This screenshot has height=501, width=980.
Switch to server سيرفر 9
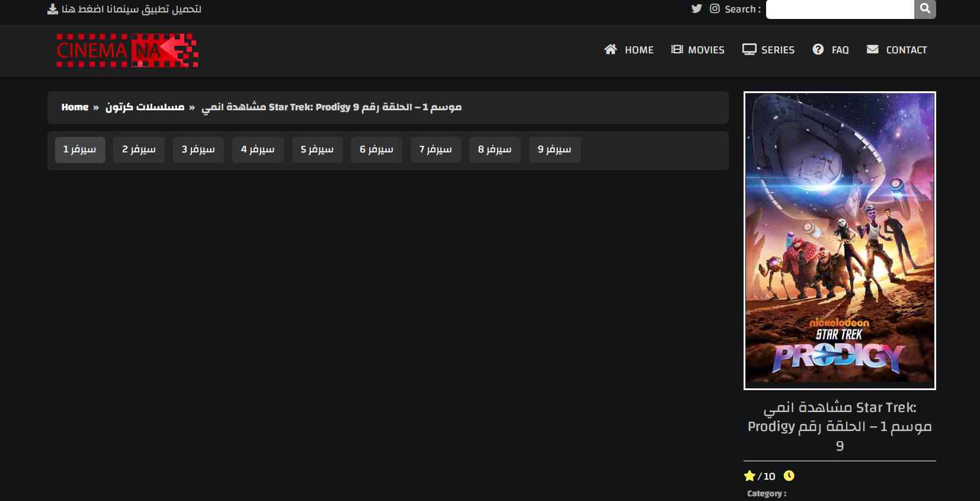555,150
